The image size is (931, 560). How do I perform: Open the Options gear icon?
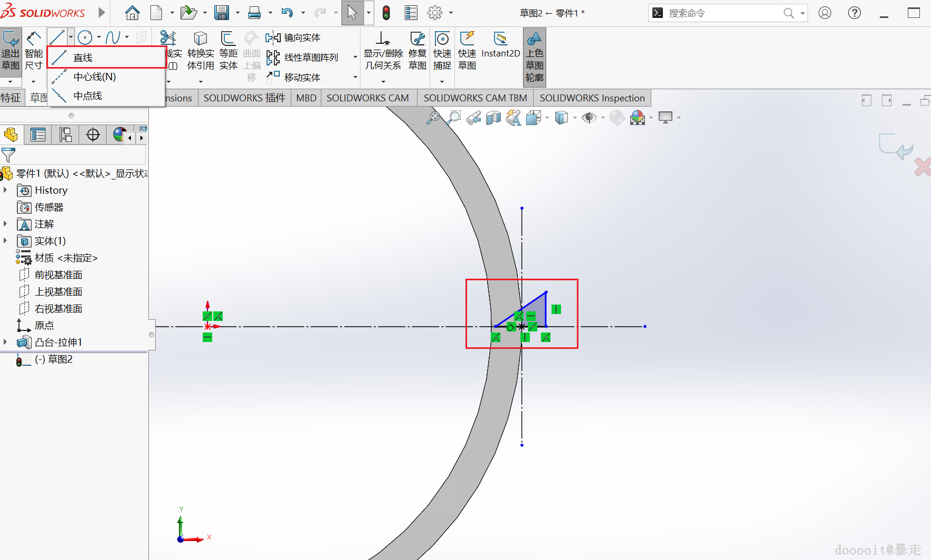point(435,13)
